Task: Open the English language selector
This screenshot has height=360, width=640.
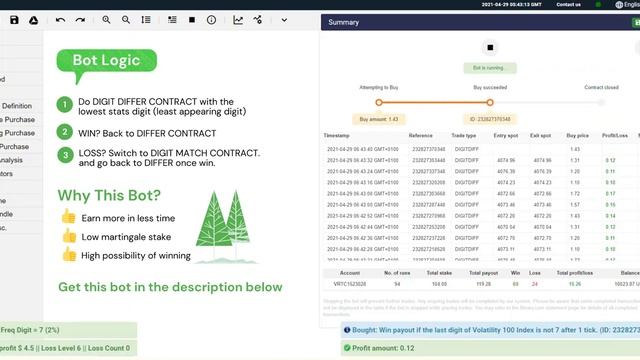Action: point(627,4)
